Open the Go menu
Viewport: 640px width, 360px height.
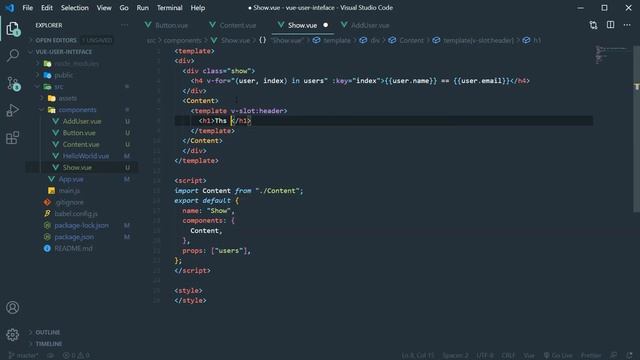124,8
